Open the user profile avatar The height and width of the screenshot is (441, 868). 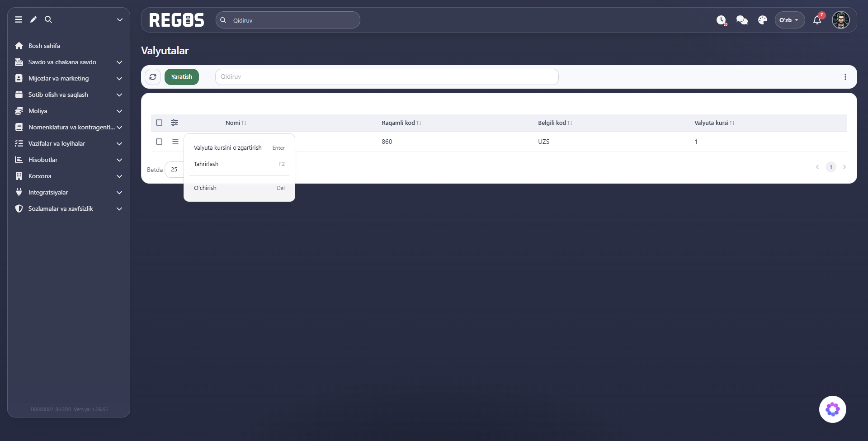coord(841,20)
